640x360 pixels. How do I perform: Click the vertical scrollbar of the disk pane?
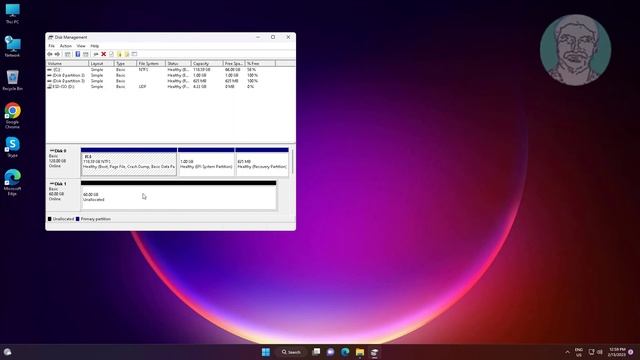tap(293, 162)
